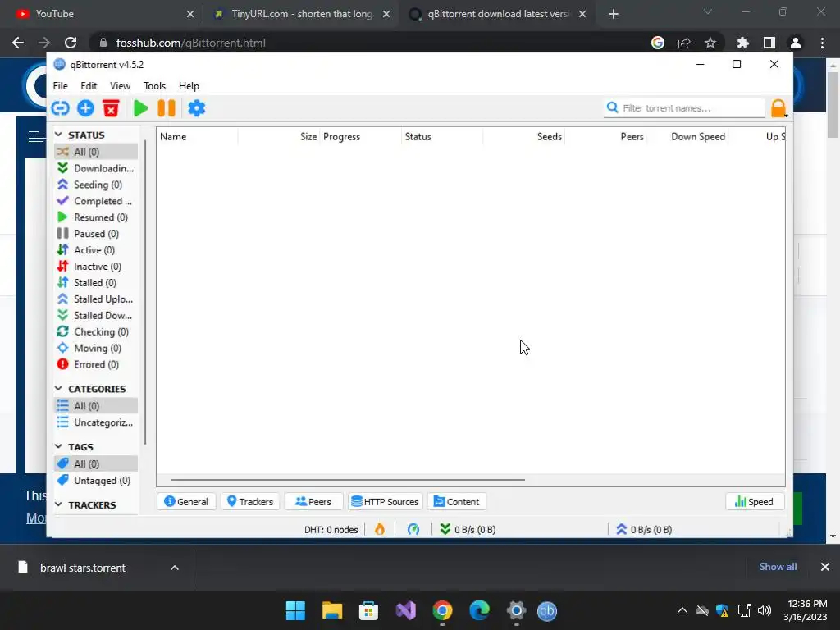Click the Add Torrent Link toolbar icon
Image resolution: width=840 pixels, height=630 pixels.
pos(60,108)
